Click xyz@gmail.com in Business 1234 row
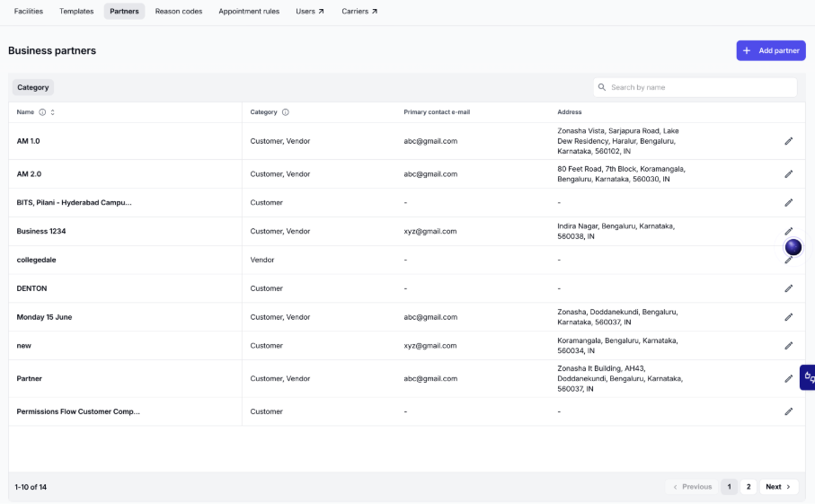Screen dimensions: 815x504 430,231
